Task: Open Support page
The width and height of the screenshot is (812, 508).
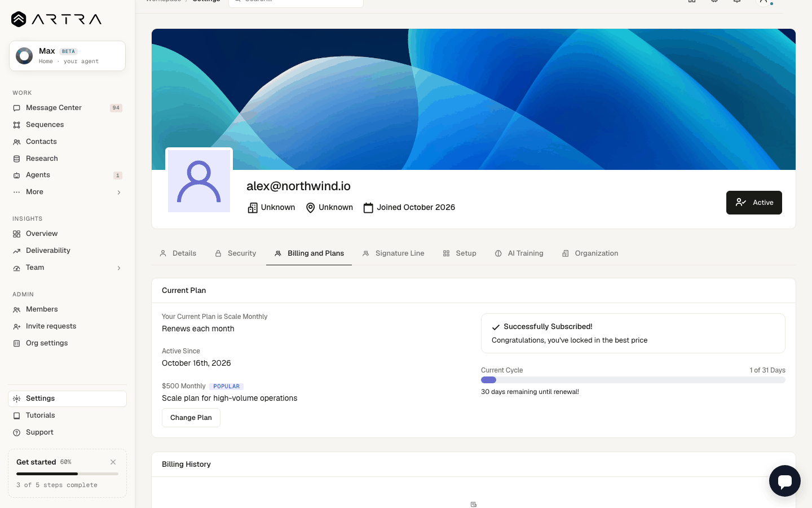Action: pyautogui.click(x=67, y=432)
